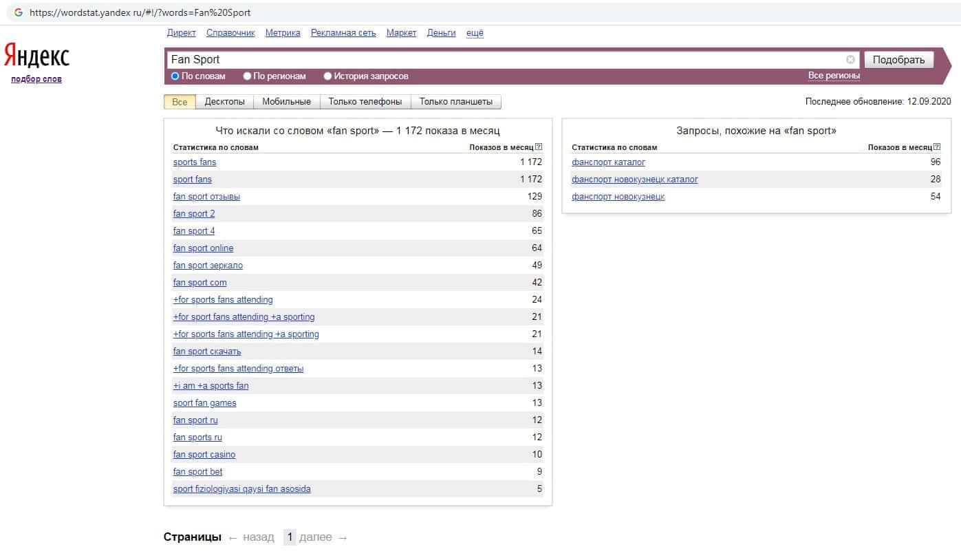Choose the "История запросов" radio option

[x=328, y=76]
